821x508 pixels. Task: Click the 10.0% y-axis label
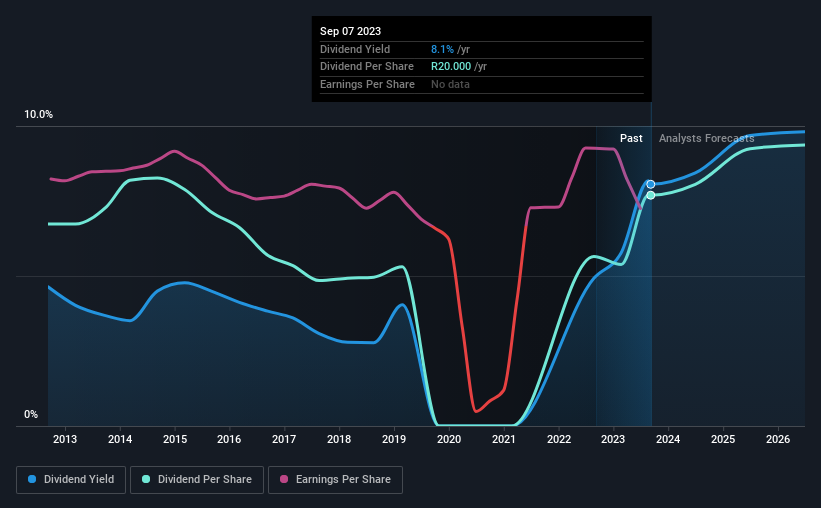point(38,115)
